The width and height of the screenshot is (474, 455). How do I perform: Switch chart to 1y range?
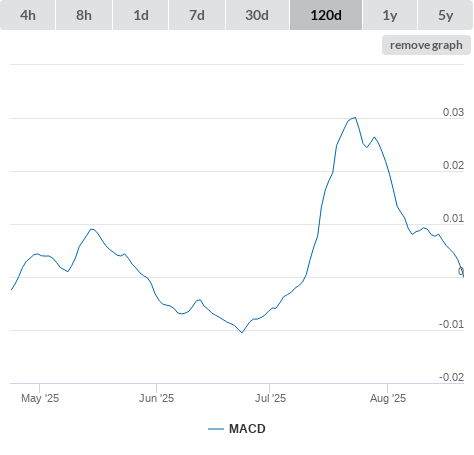pos(390,15)
